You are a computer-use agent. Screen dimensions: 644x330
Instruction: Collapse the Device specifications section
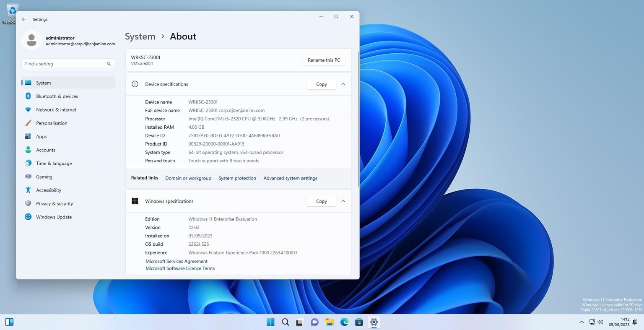point(343,84)
